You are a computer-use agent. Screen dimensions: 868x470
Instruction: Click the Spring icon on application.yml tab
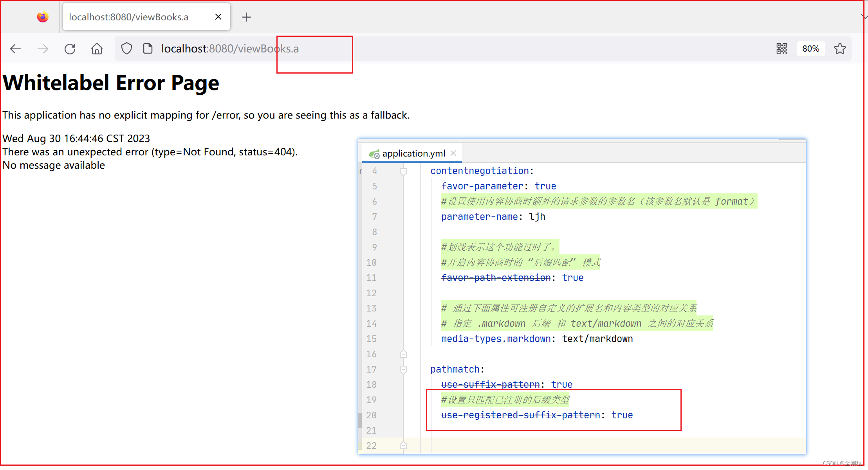pyautogui.click(x=374, y=154)
